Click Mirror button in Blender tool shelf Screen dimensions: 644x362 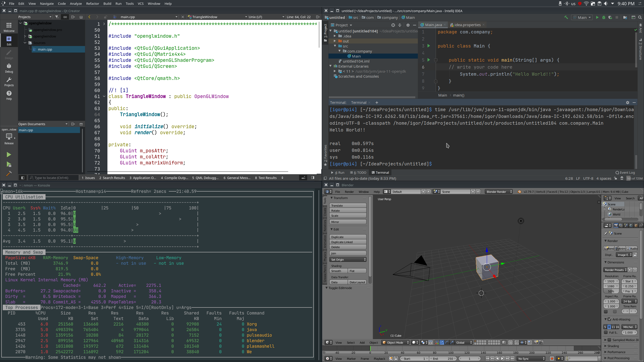pos(348,222)
